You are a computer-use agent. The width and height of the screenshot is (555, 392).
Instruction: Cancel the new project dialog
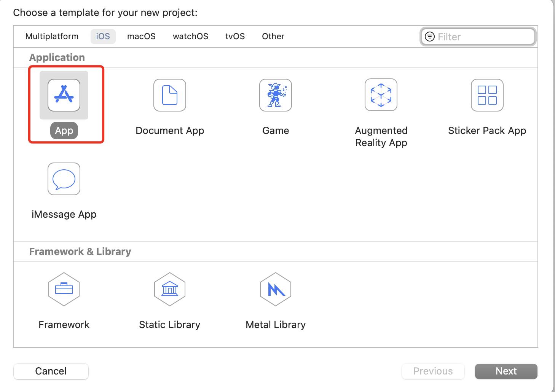[51, 371]
